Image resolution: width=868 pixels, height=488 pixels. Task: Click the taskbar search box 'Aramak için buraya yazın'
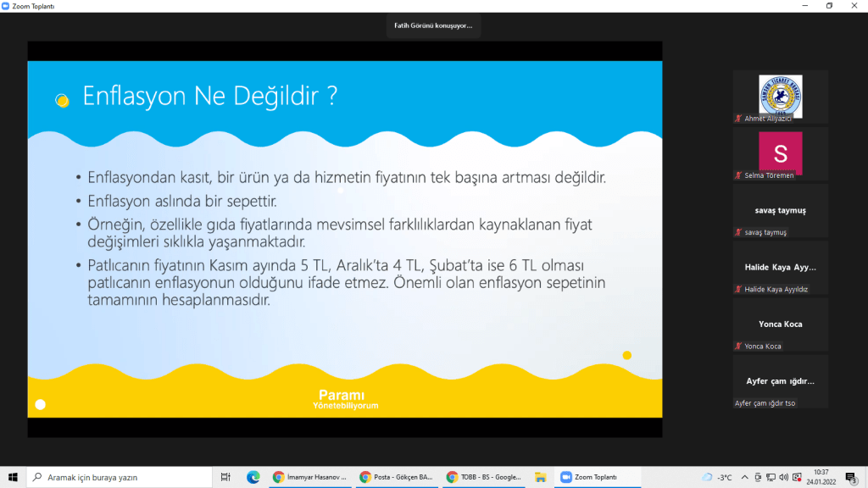point(119,477)
